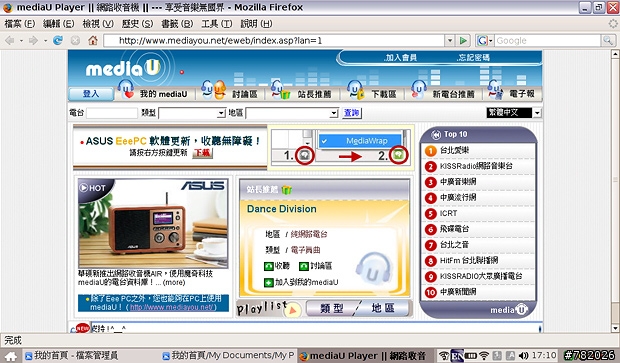
Task: Click the 登入 login button
Action: coord(91,94)
